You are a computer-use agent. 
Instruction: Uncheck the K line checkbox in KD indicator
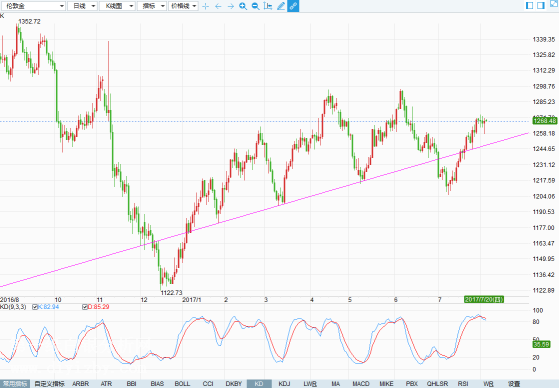click(35, 307)
